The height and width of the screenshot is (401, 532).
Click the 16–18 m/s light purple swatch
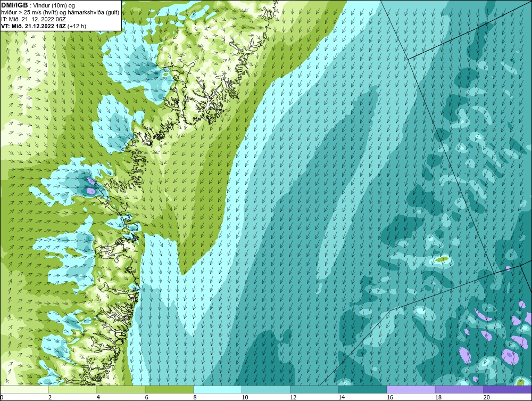411,389
